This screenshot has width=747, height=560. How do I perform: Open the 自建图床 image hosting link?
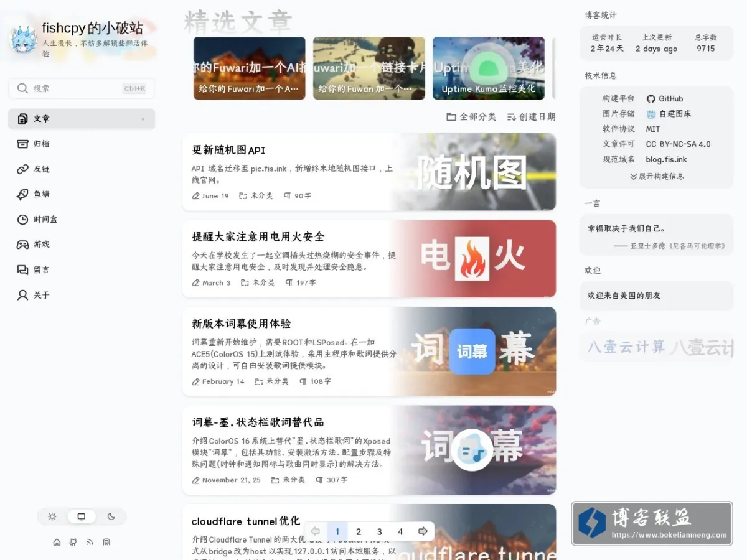[x=669, y=114]
